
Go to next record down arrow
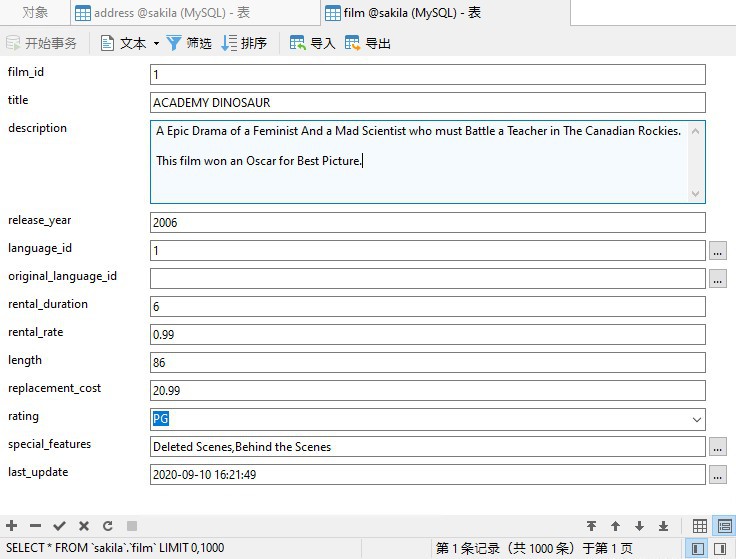click(639, 526)
